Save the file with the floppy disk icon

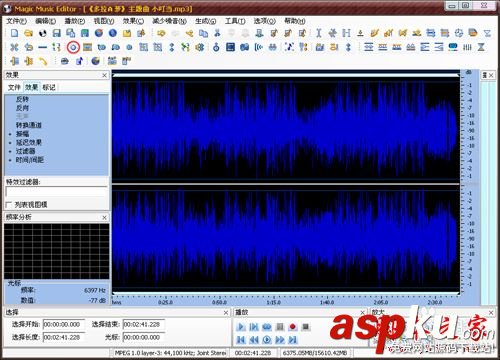click(x=57, y=33)
